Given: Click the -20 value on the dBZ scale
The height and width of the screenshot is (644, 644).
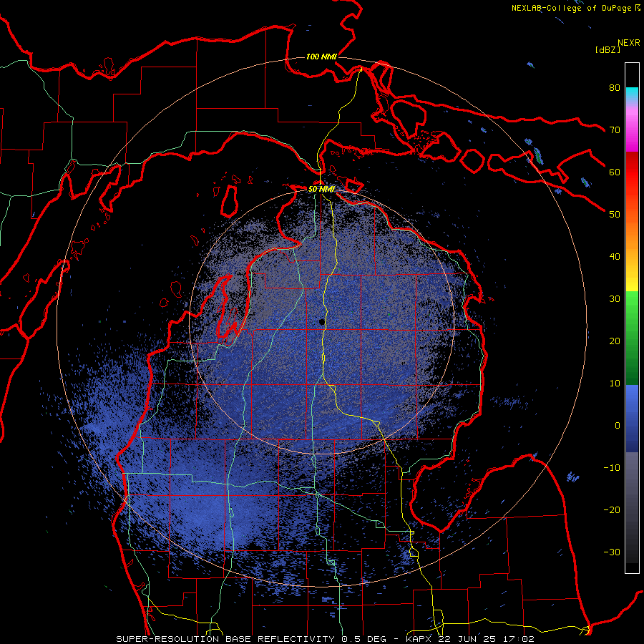Looking at the screenshot, I should click(612, 510).
